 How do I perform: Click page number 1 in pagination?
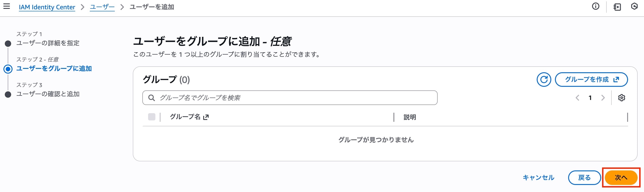590,97
